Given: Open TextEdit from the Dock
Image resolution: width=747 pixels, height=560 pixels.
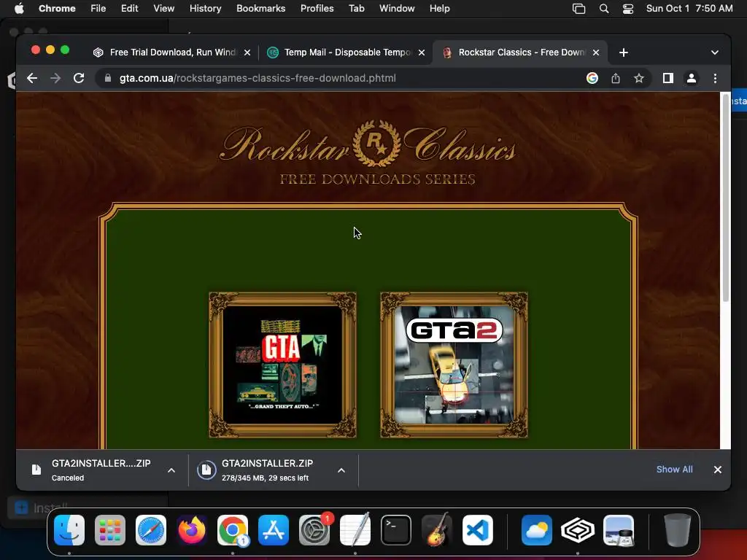Looking at the screenshot, I should [x=355, y=530].
